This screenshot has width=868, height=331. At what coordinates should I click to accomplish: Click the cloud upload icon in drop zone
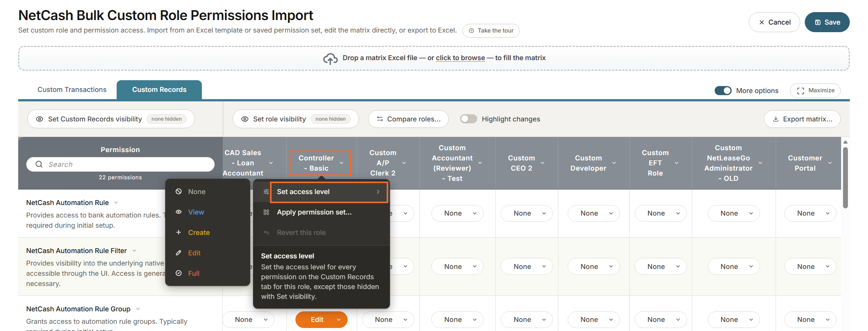click(x=330, y=59)
